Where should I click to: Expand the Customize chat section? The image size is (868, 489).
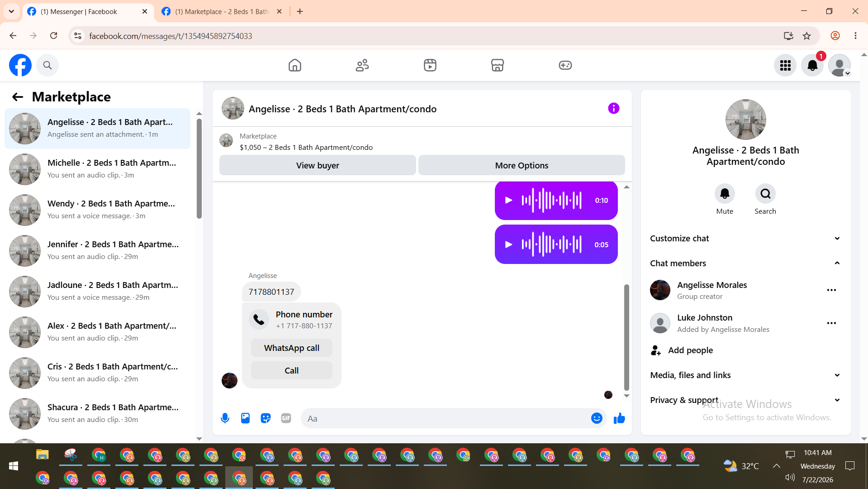pos(745,239)
